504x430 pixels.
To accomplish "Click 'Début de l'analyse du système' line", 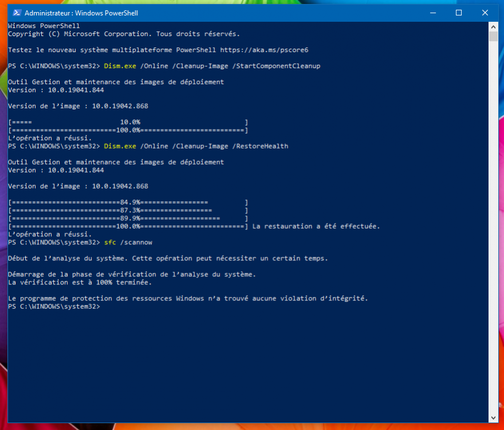I will [x=168, y=259].
